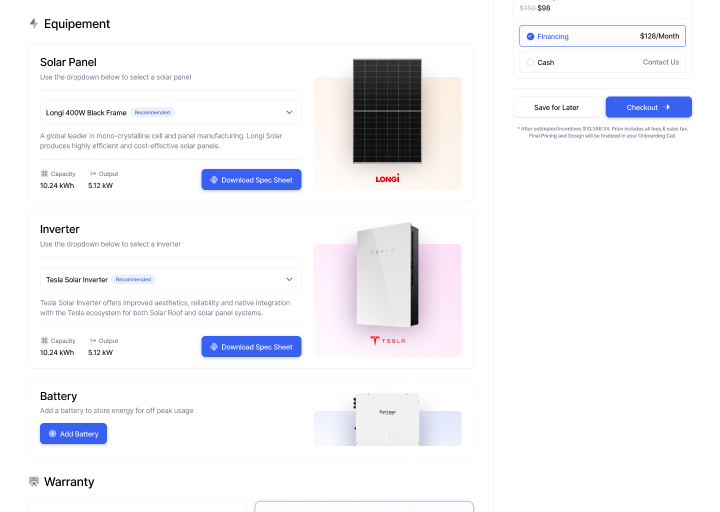This screenshot has height=512, width=720.
Task: Click the battery product image
Action: coord(387,419)
